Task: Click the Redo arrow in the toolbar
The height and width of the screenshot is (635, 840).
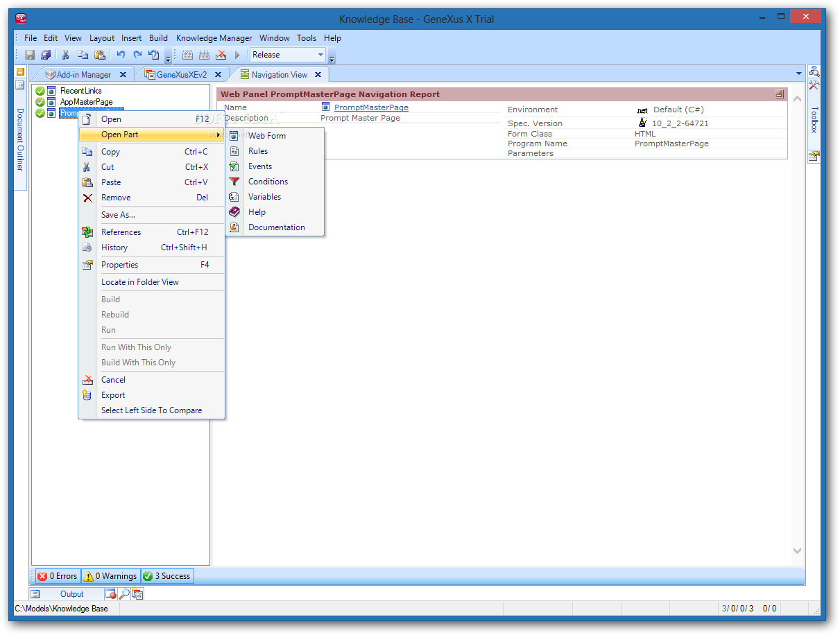Action: click(x=137, y=55)
